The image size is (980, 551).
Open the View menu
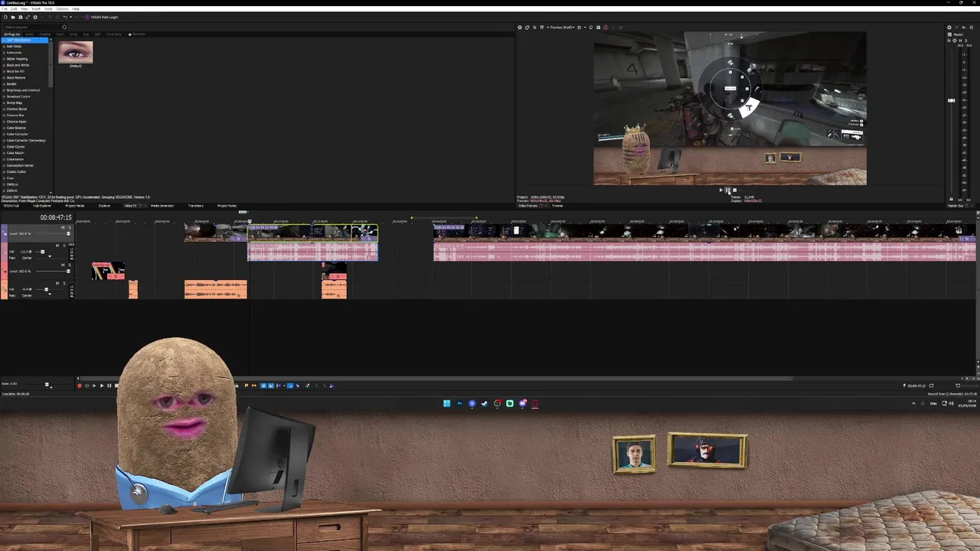point(24,8)
